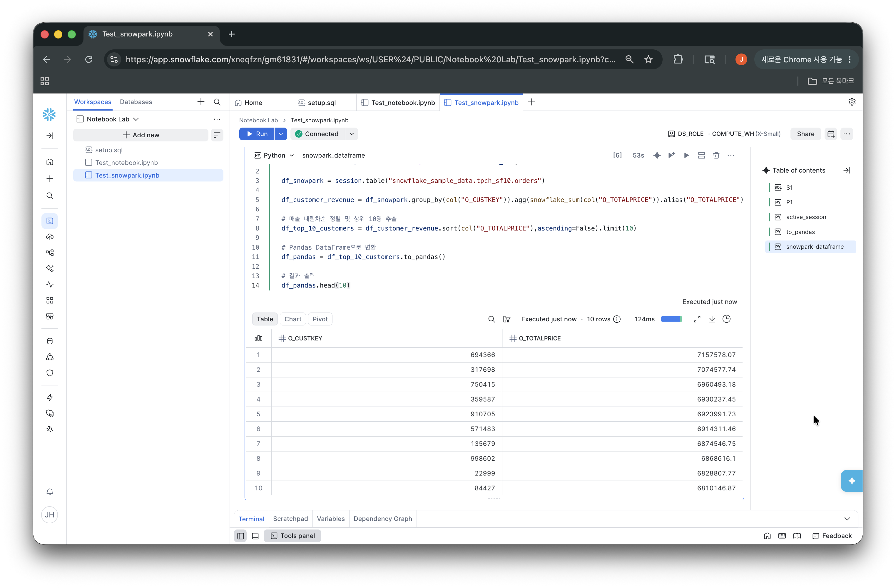This screenshot has height=588, width=896.
Task: Switch to Test_notebook.ipynb editor tab
Action: click(398, 103)
